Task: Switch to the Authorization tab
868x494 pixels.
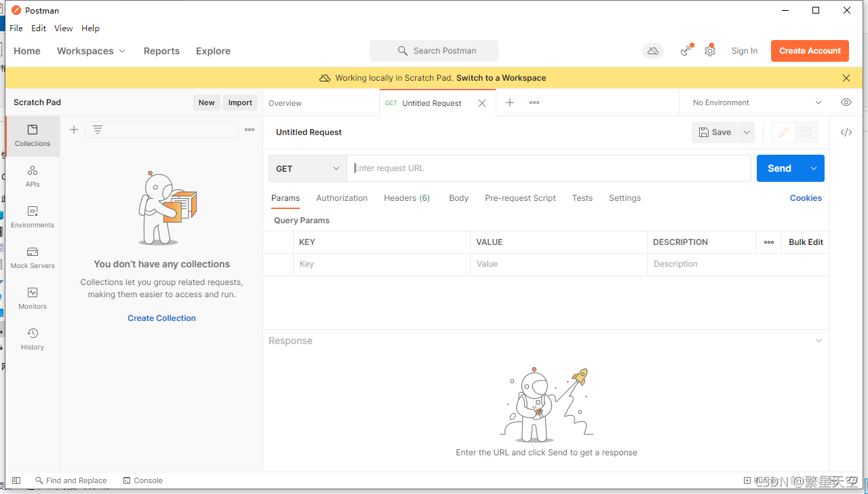Action: 342,198
